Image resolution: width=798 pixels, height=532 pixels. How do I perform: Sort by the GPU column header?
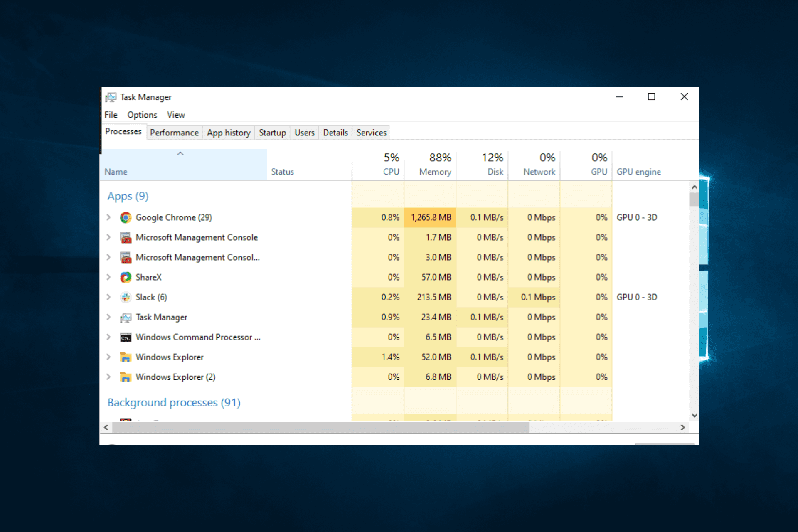click(586, 165)
